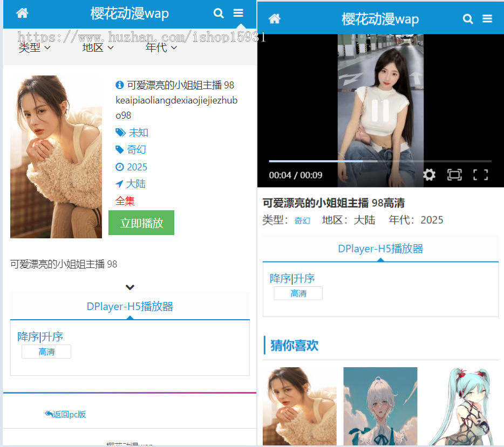Viewport: 504px width, 447px height.
Task: Click the video title 可爱漂亮的小姐姐主播 98高清
Action: coord(333,203)
